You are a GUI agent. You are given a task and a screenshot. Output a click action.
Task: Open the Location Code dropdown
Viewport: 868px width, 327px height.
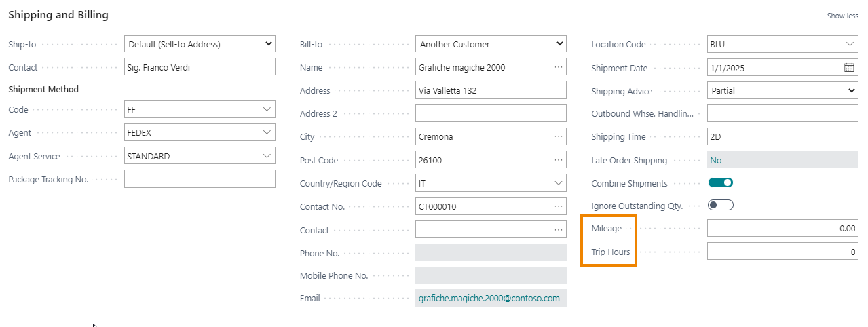pyautogui.click(x=850, y=45)
